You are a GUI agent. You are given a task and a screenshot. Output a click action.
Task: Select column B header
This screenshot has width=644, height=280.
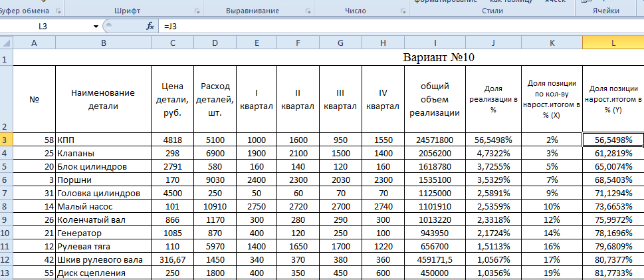[x=103, y=43]
